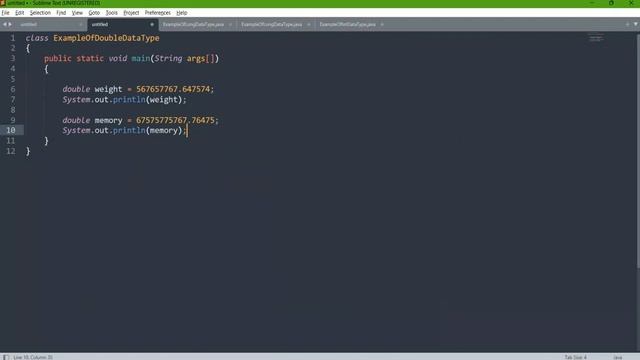Click line number 1 in gutter
The height and width of the screenshot is (360, 640).
click(13, 38)
